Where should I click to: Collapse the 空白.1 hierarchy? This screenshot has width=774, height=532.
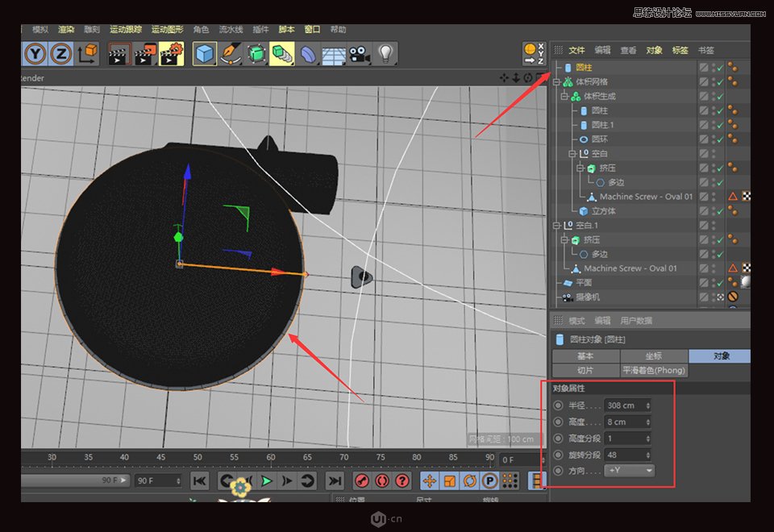click(557, 224)
